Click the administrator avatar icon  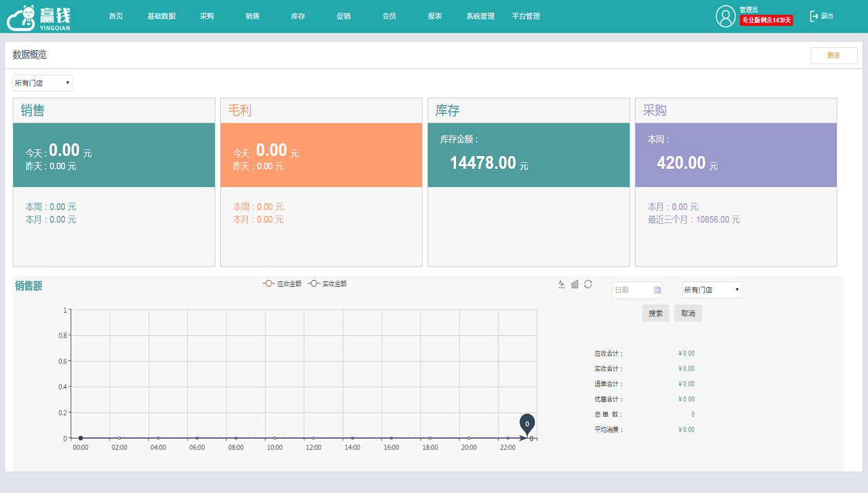coord(726,16)
